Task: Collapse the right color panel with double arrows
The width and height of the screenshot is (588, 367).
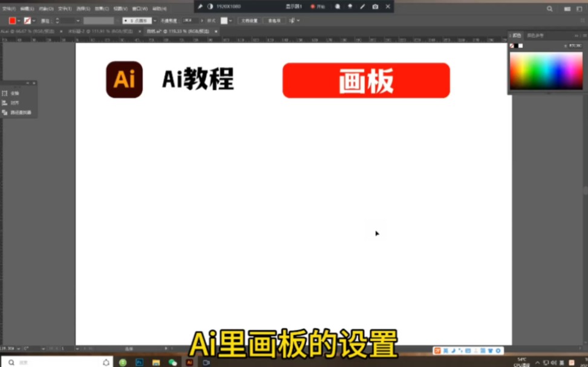Action: 577,35
